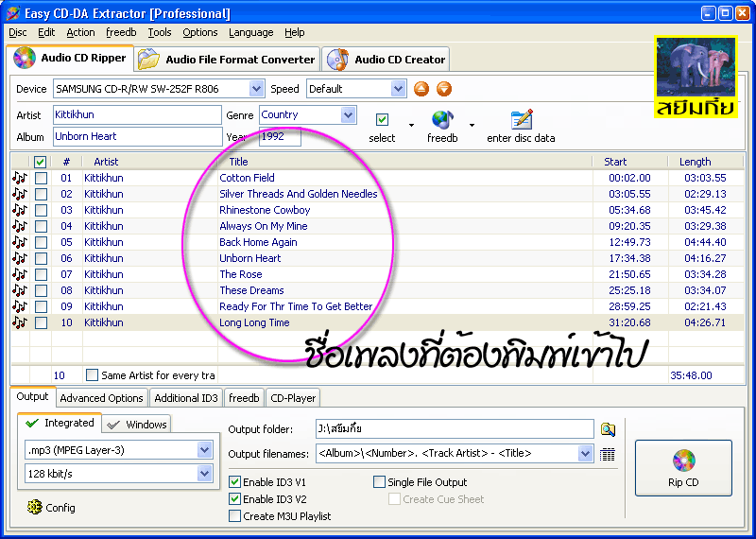Click the Output folder text field
The height and width of the screenshot is (539, 756).
pyautogui.click(x=455, y=429)
